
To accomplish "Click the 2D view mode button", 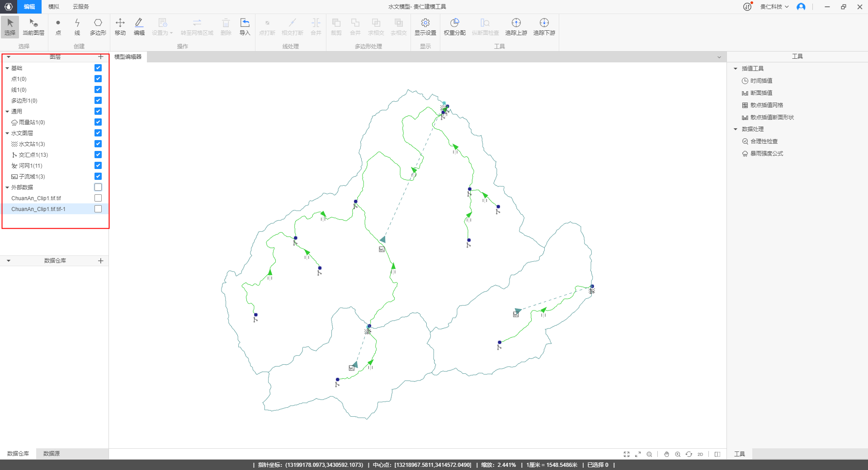I will (700, 454).
